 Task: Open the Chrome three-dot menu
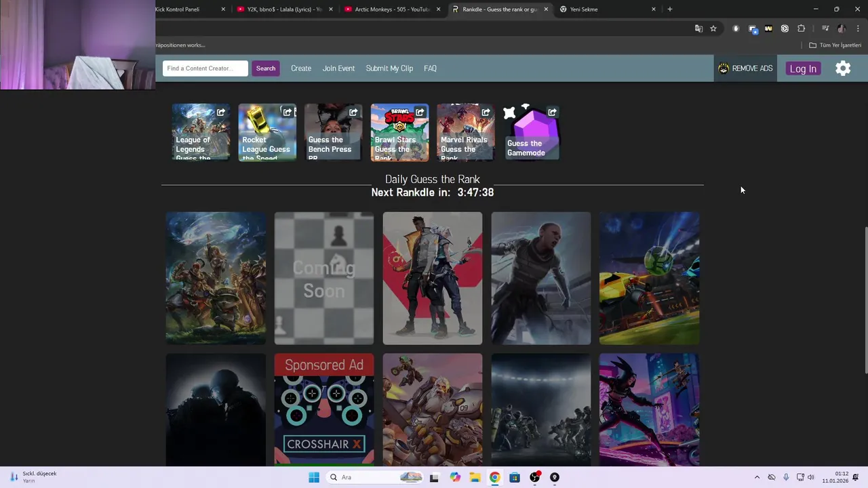[x=858, y=28]
